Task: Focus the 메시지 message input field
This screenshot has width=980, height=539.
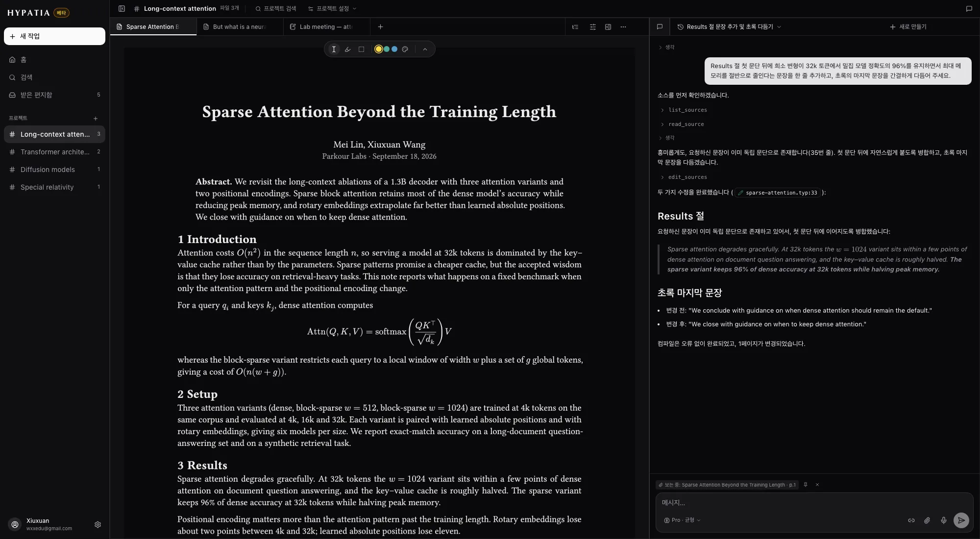Action: [814, 503]
